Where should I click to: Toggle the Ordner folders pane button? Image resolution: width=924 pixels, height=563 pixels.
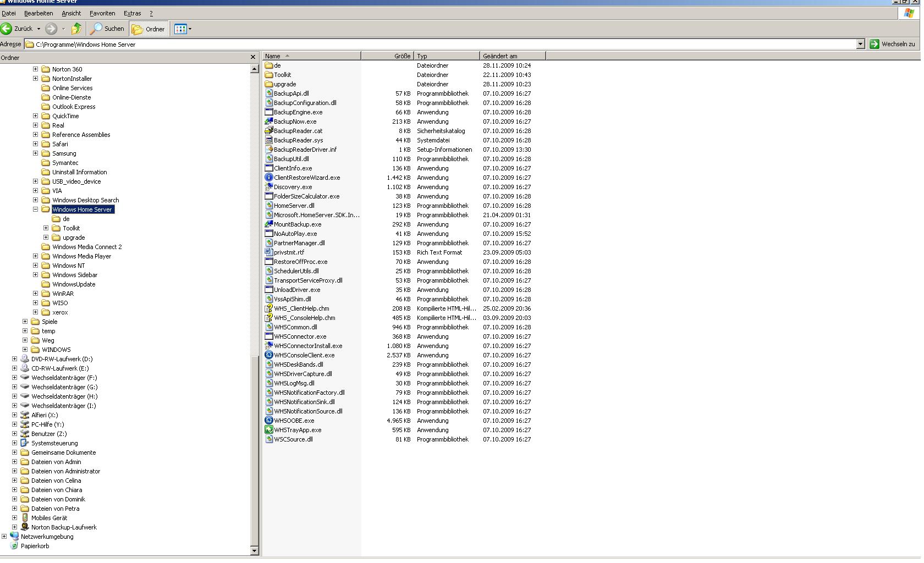[x=148, y=29]
